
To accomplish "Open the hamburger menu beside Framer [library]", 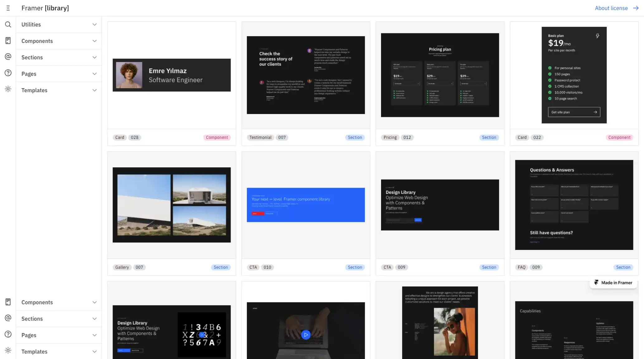I will (8, 8).
